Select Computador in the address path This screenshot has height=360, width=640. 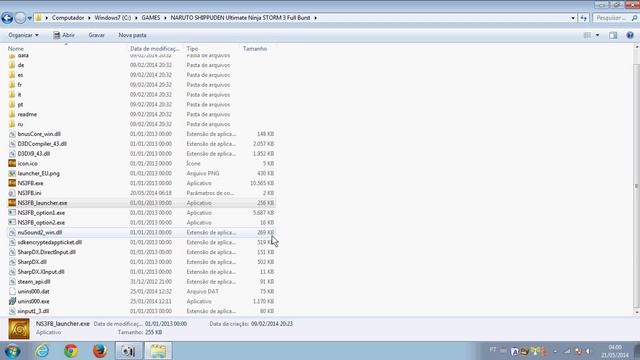68,18
